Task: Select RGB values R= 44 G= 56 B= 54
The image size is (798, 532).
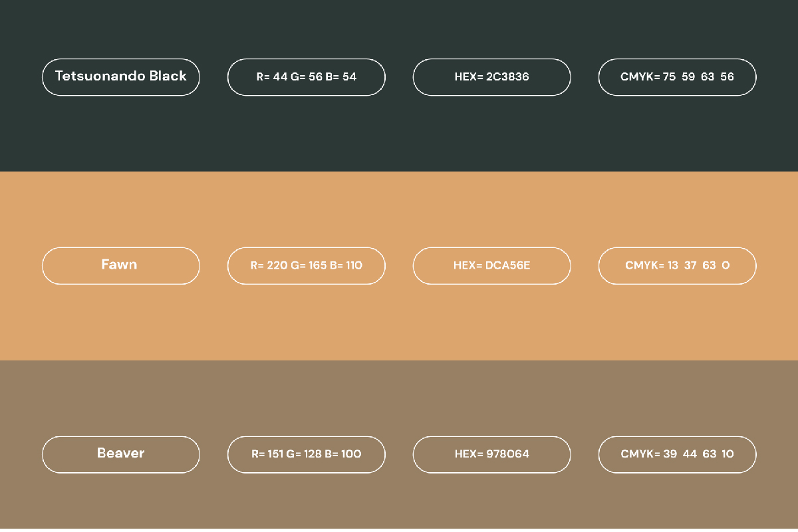Action: 306,77
